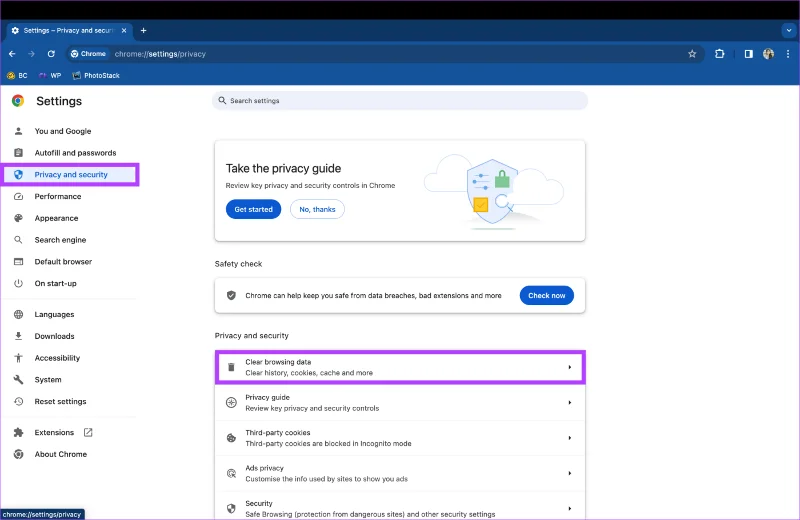Open Autofill and passwords section
This screenshot has width=800, height=520.
[75, 153]
